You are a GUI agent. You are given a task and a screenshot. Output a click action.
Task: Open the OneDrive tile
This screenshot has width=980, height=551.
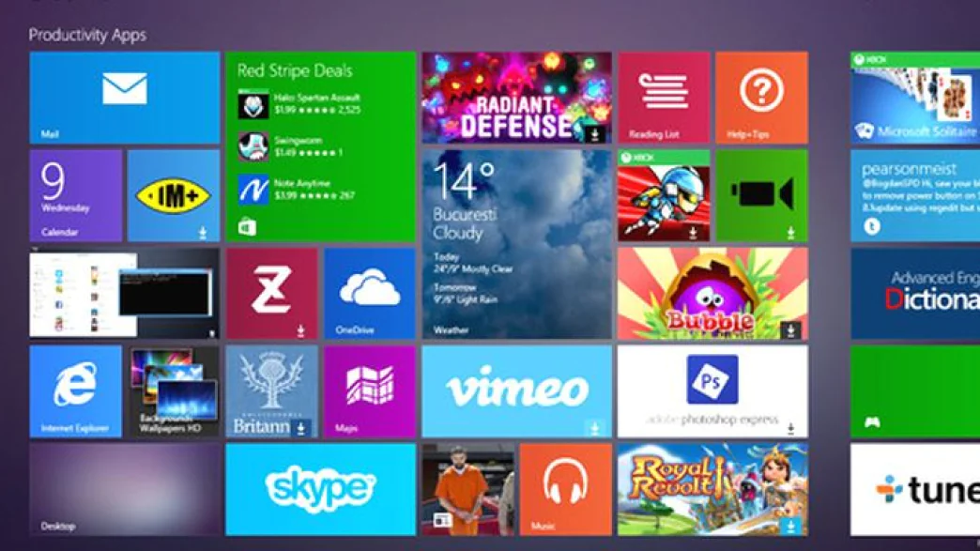[x=369, y=293]
